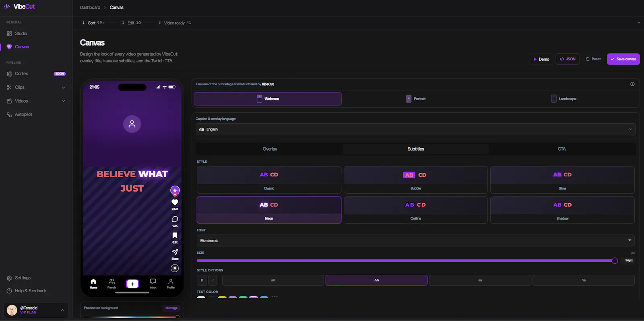Viewport: 644px width, 321px height.
Task: Select the Landscape montage format
Action: point(563,99)
